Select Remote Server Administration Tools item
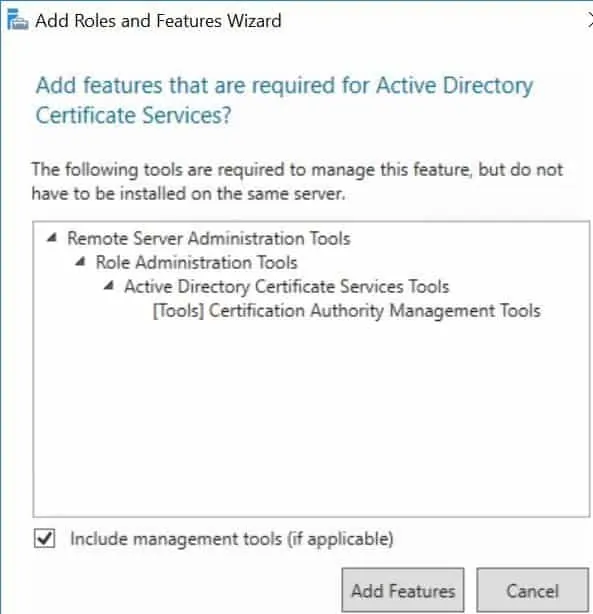This screenshot has width=593, height=614. pyautogui.click(x=209, y=238)
